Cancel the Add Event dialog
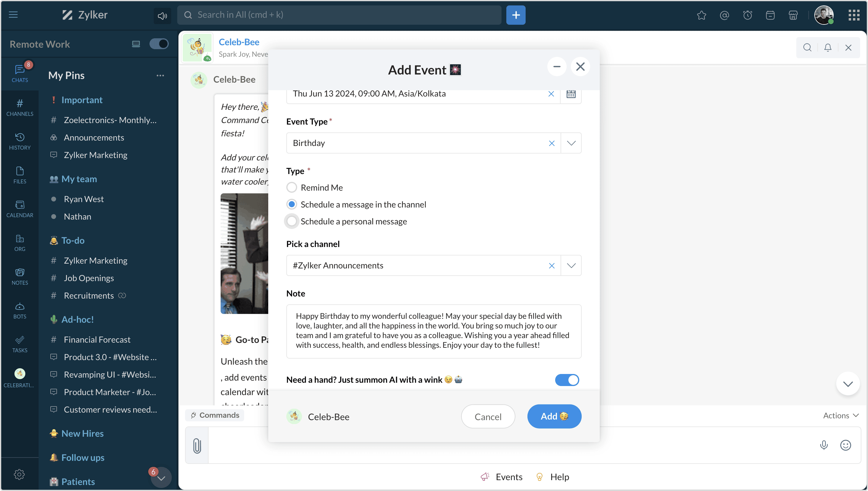This screenshot has height=491, width=868. point(488,417)
